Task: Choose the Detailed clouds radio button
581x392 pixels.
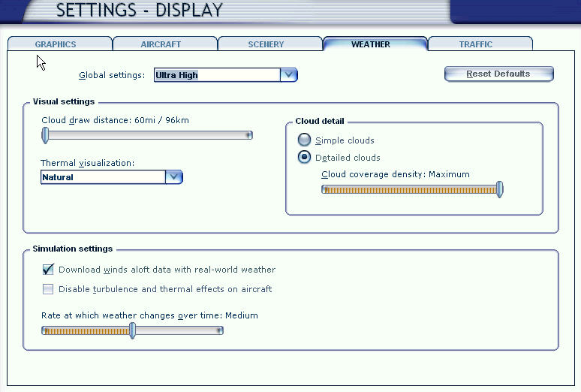Action: click(x=305, y=158)
